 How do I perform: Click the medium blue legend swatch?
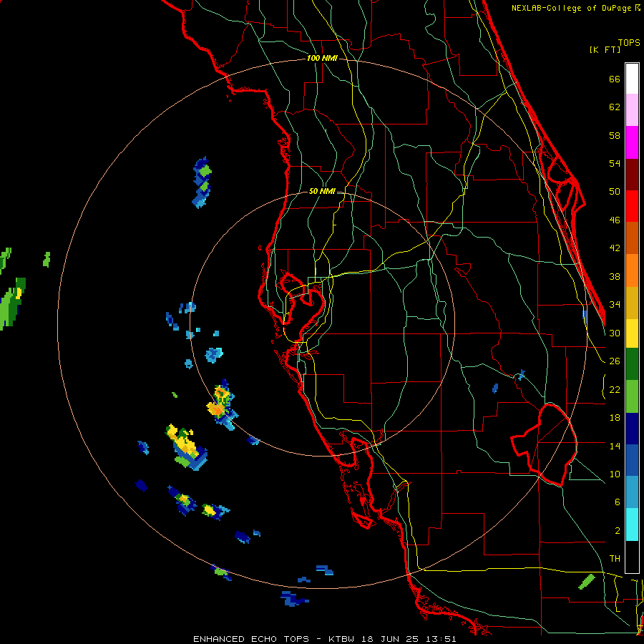point(632,460)
